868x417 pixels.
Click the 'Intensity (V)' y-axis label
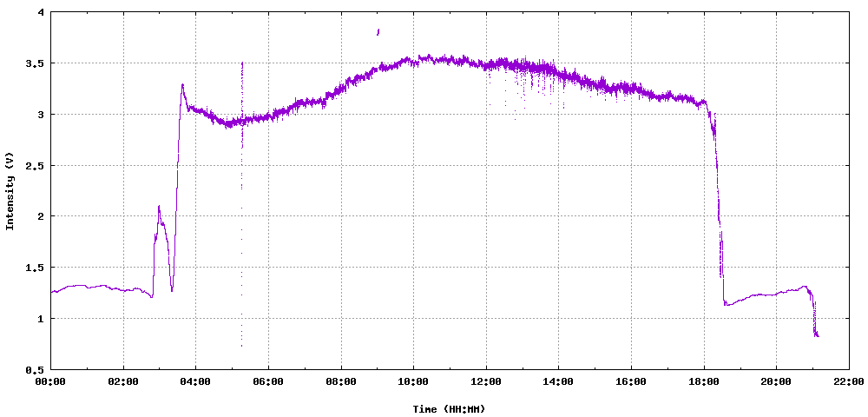tap(10, 190)
